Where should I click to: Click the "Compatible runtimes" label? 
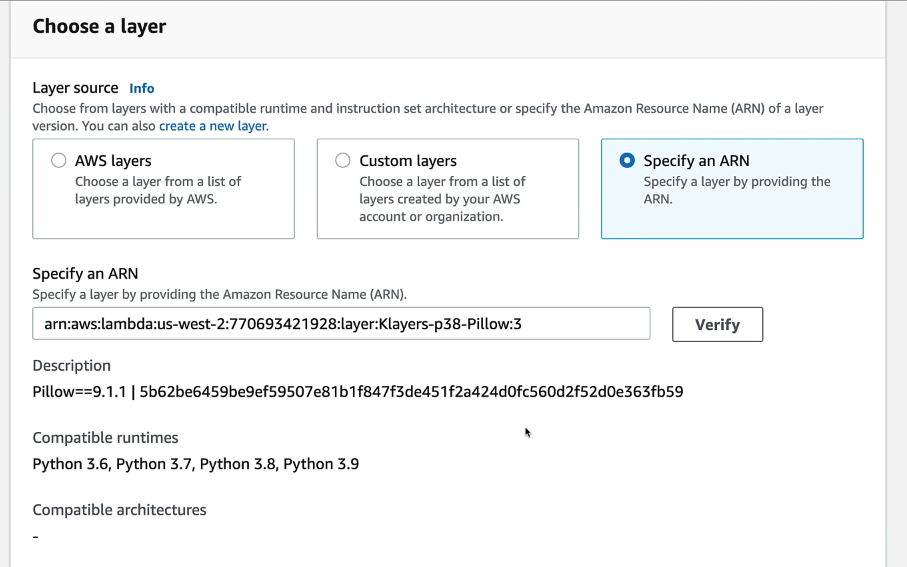(x=105, y=438)
